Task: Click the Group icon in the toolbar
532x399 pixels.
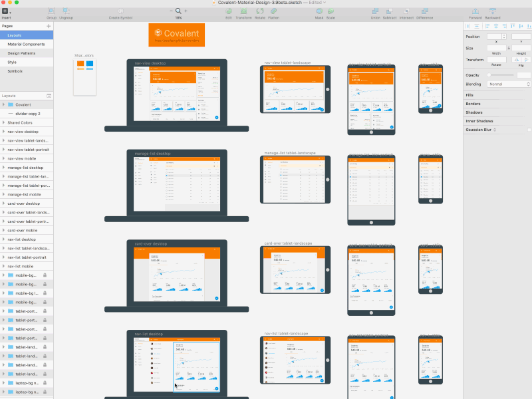Action: point(50,11)
